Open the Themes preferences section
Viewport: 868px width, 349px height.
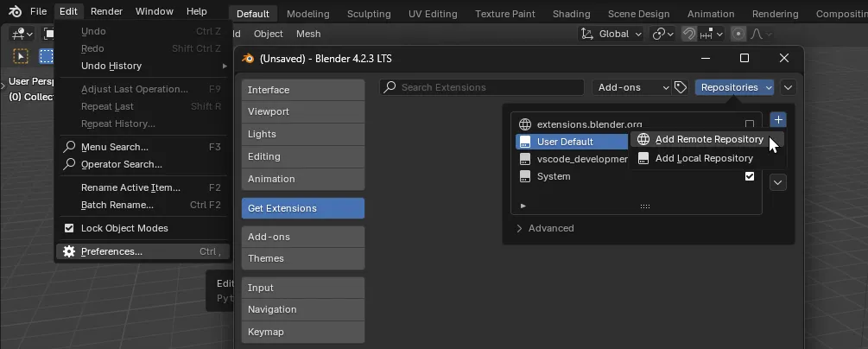[303, 258]
